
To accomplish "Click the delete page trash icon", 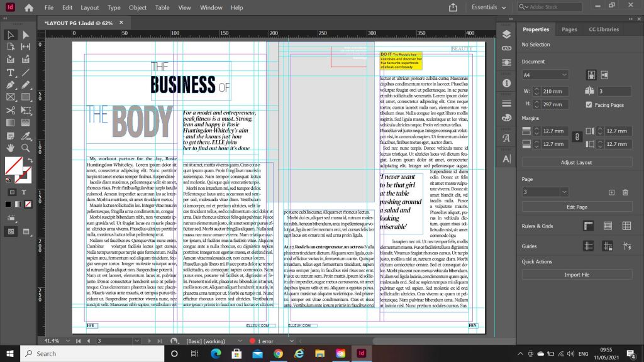I will pos(625,192).
